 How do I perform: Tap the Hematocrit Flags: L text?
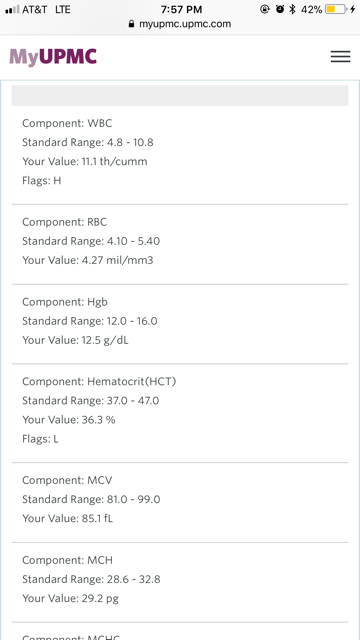(x=40, y=439)
